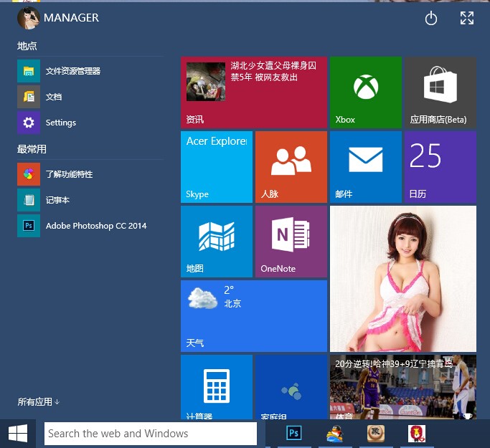This screenshot has width=490, height=448.
Task: Open the Mail (邮件) tile
Action: click(365, 166)
